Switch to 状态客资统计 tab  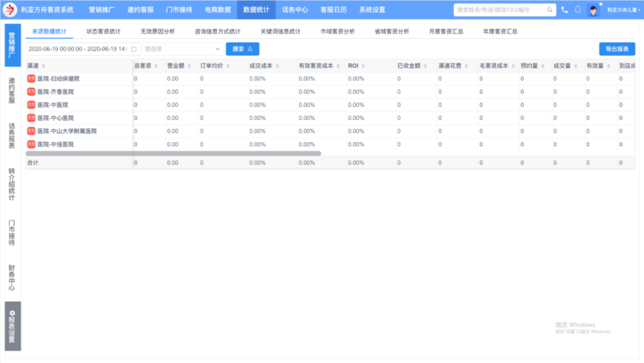click(x=103, y=31)
